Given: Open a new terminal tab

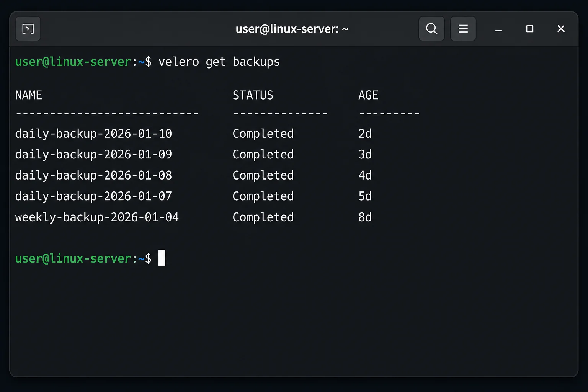Looking at the screenshot, I should point(28,29).
